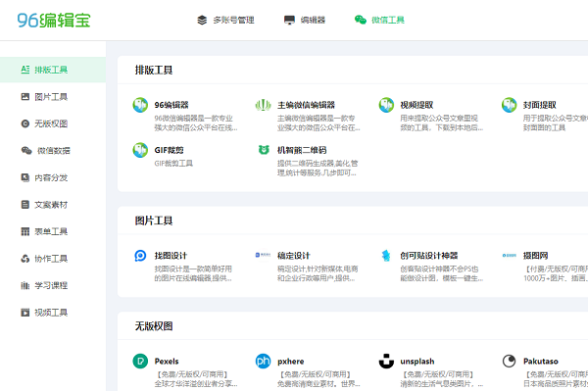
Task: Open the 96编辑器 tool link
Action: [171, 105]
